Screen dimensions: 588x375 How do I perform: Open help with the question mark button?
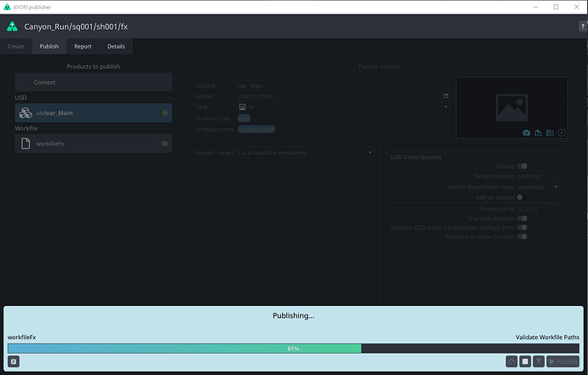point(582,27)
